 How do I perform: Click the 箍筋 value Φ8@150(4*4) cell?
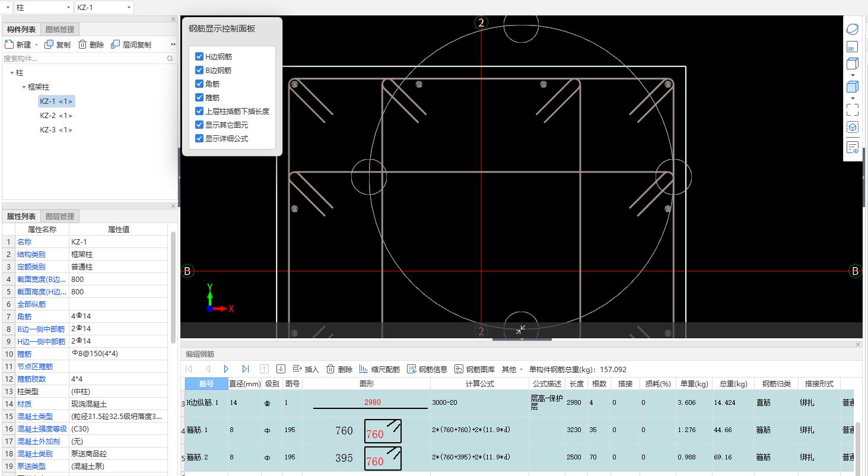coord(119,354)
